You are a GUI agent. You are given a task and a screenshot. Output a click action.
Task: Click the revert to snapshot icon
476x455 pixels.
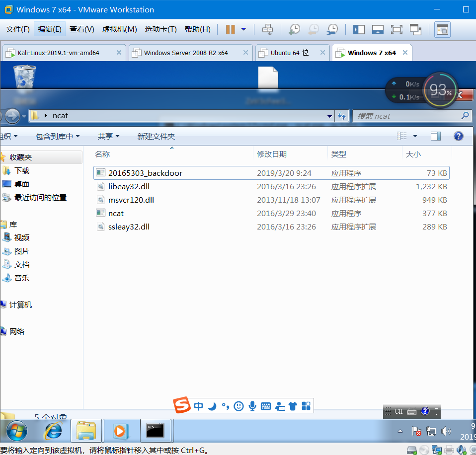pos(314,29)
